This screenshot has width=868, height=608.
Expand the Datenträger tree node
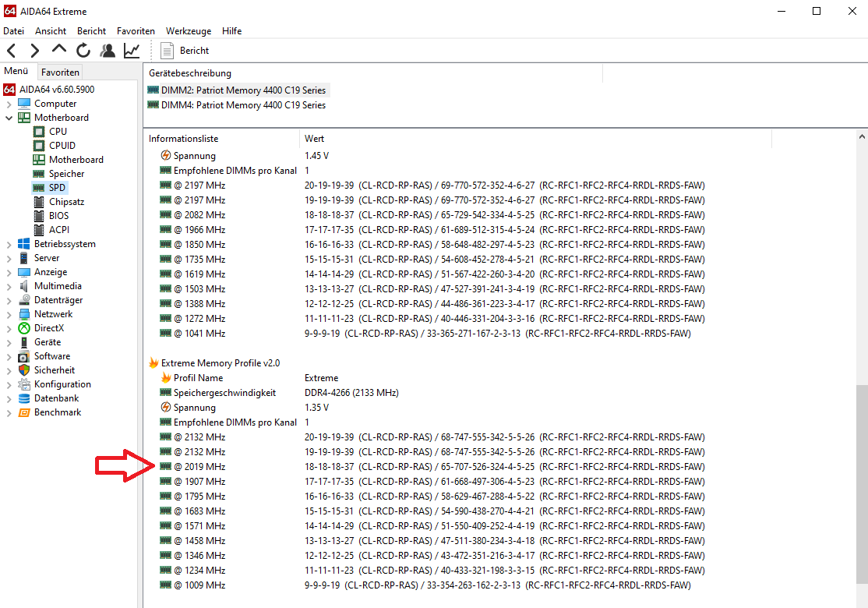click(x=9, y=300)
